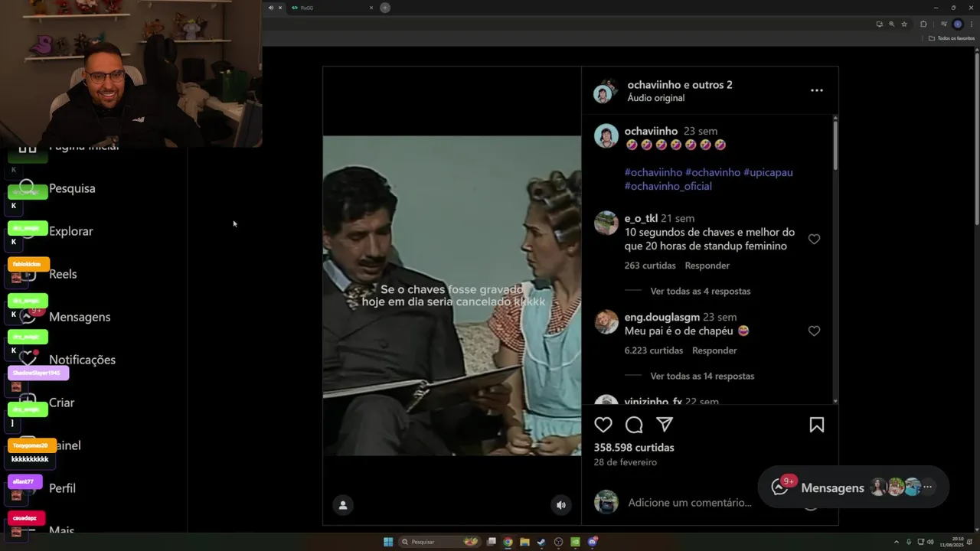Click 'outros 2' collaborators link

tap(712, 85)
